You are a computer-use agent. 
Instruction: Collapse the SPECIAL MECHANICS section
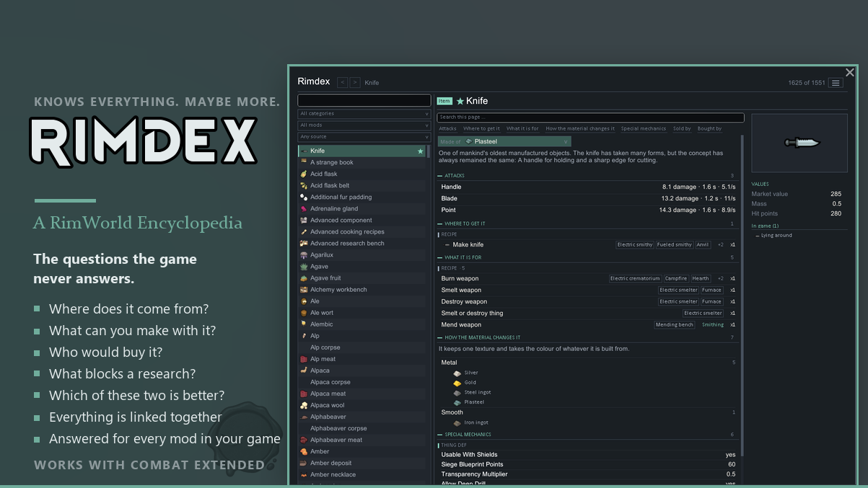coord(586,435)
